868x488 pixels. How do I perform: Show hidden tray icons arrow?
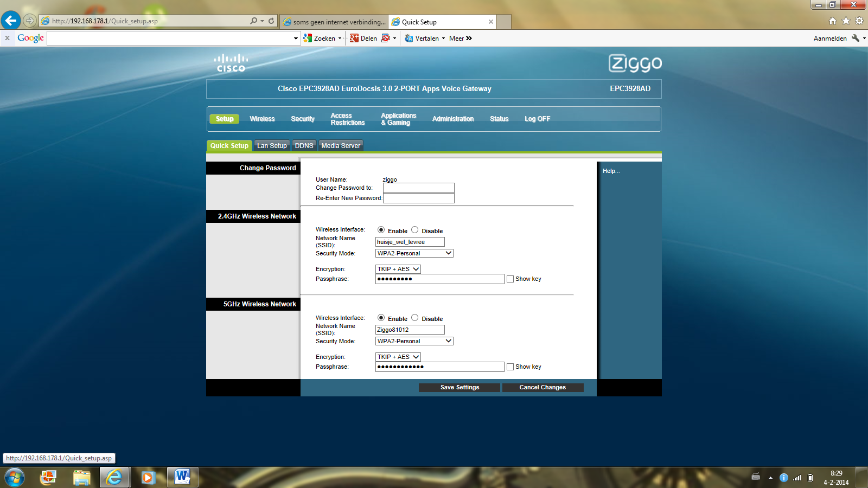(x=770, y=478)
